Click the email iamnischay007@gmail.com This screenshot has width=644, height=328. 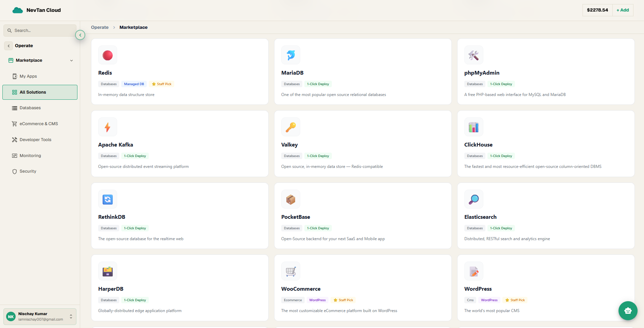click(x=41, y=320)
